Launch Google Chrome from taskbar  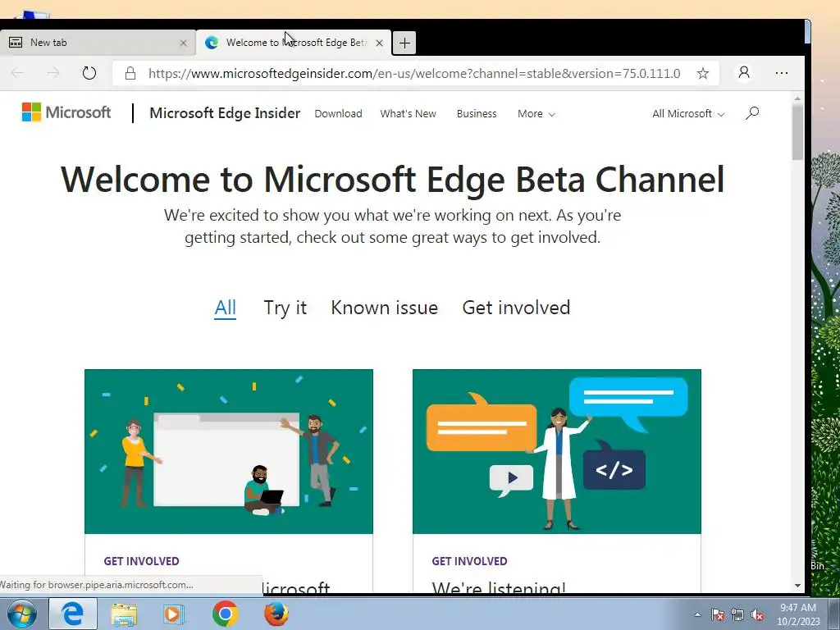(x=225, y=614)
